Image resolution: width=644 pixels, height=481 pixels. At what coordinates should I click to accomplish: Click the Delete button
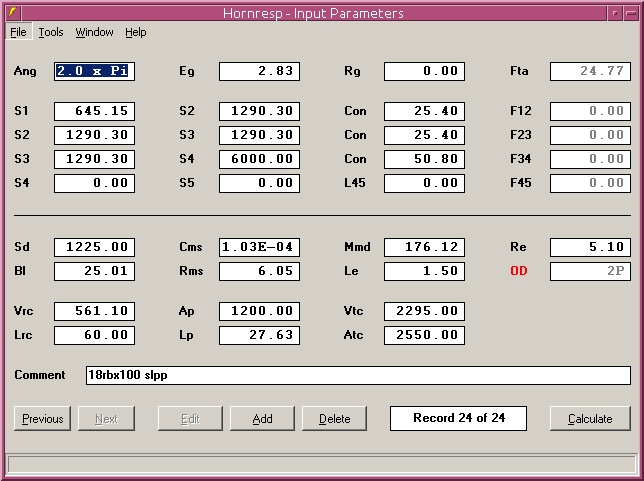coord(334,419)
